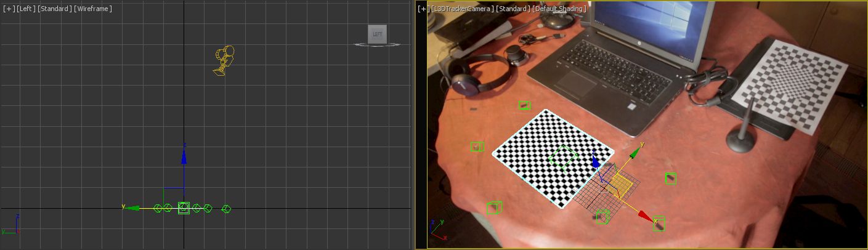Open [Standard] menu in the camera viewport
The width and height of the screenshot is (868, 250).
point(513,9)
